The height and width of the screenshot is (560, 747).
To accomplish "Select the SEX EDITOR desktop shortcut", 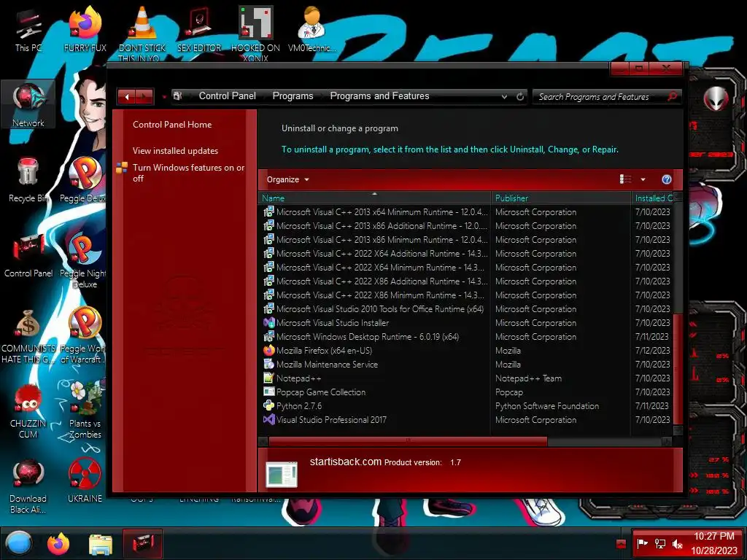I will [198, 30].
